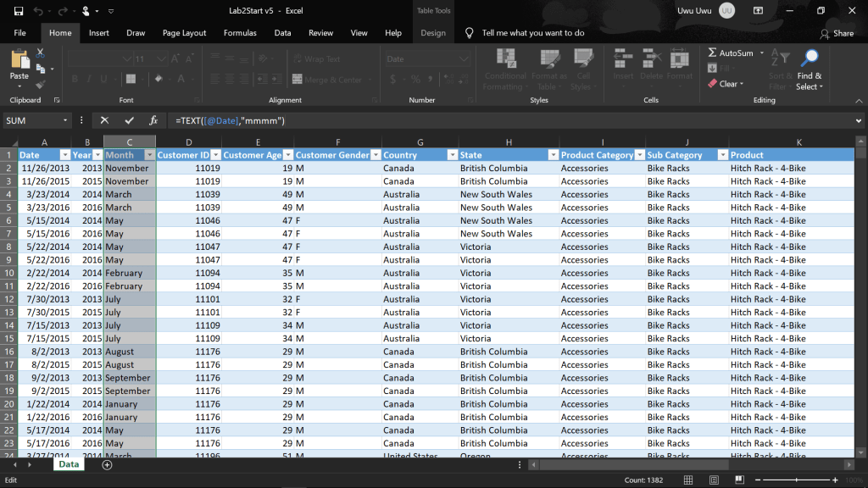Expand the Name Box dropdown arrow
The height and width of the screenshot is (488, 868).
[66, 120]
